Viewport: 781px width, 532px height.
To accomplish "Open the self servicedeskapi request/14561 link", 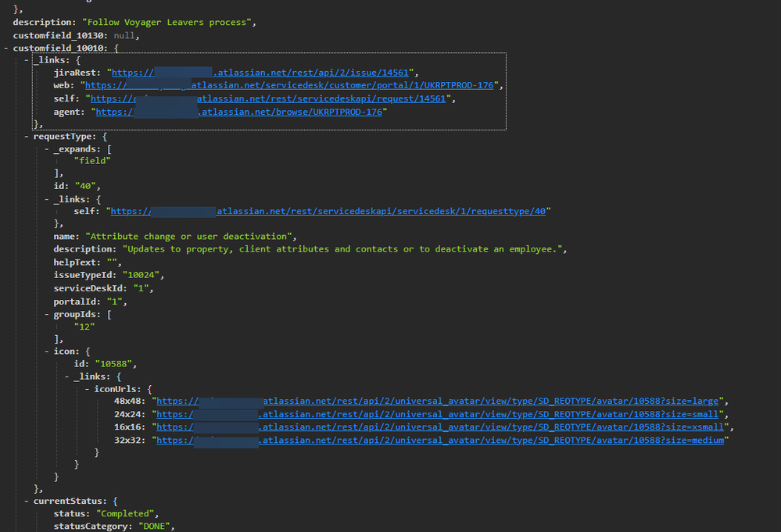I will [x=268, y=98].
